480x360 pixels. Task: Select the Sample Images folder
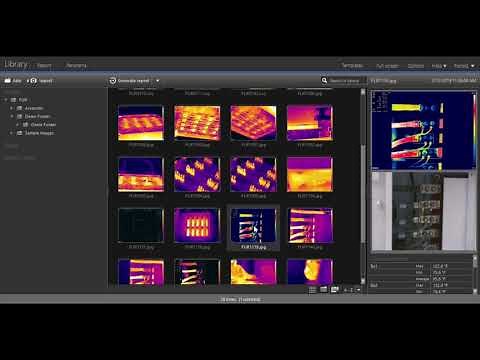coord(39,133)
